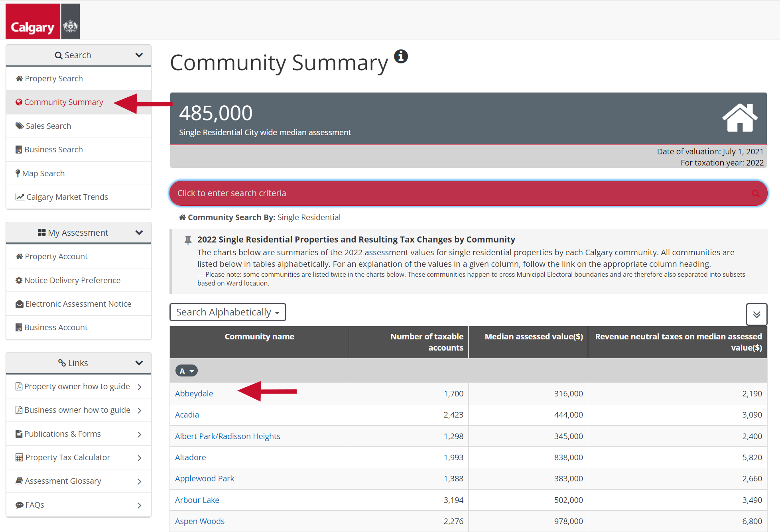Open Albert Park/Radisson Heights link

point(228,436)
